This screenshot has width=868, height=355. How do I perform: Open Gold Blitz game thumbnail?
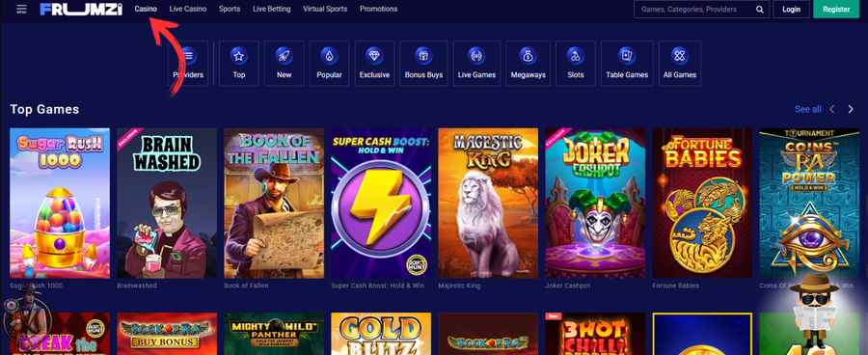(x=381, y=334)
